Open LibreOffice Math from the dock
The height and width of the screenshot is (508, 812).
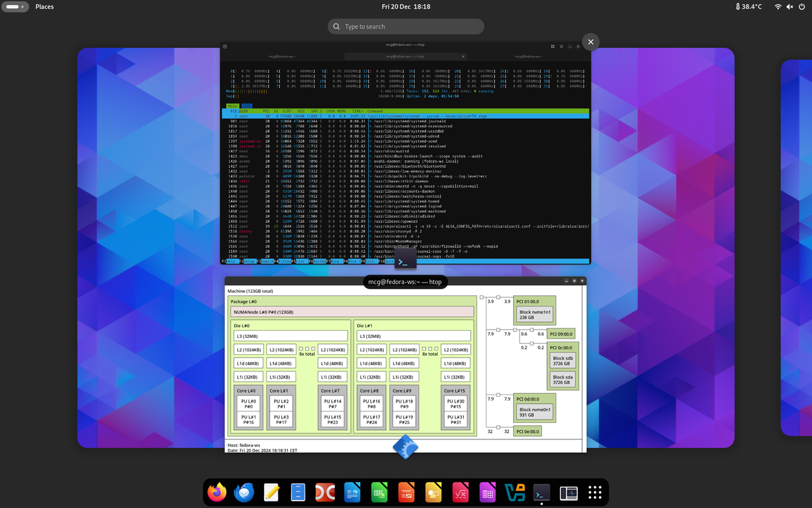[460, 492]
